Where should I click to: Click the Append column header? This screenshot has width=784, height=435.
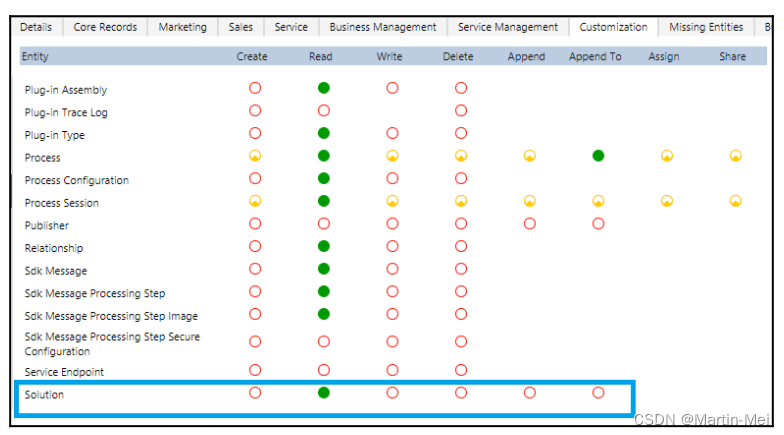tap(526, 56)
